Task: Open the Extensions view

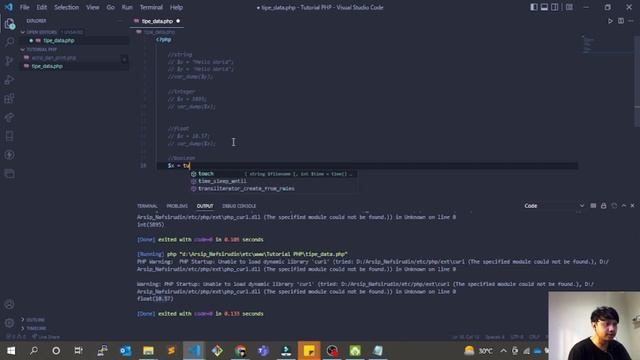Action: pyautogui.click(x=9, y=98)
